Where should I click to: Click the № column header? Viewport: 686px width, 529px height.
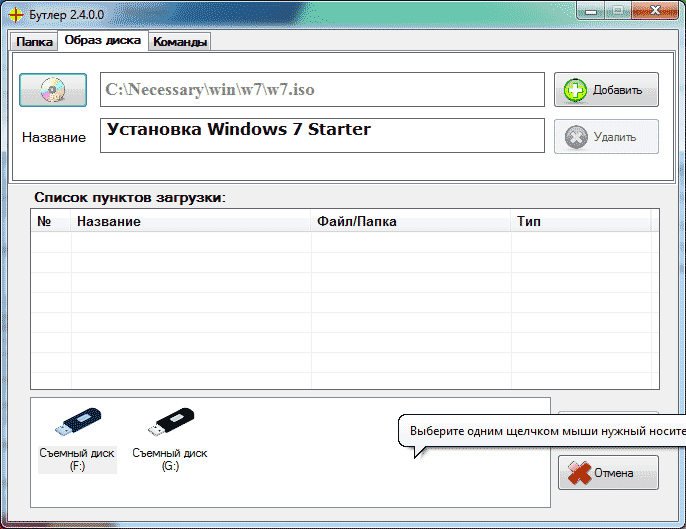(50, 221)
